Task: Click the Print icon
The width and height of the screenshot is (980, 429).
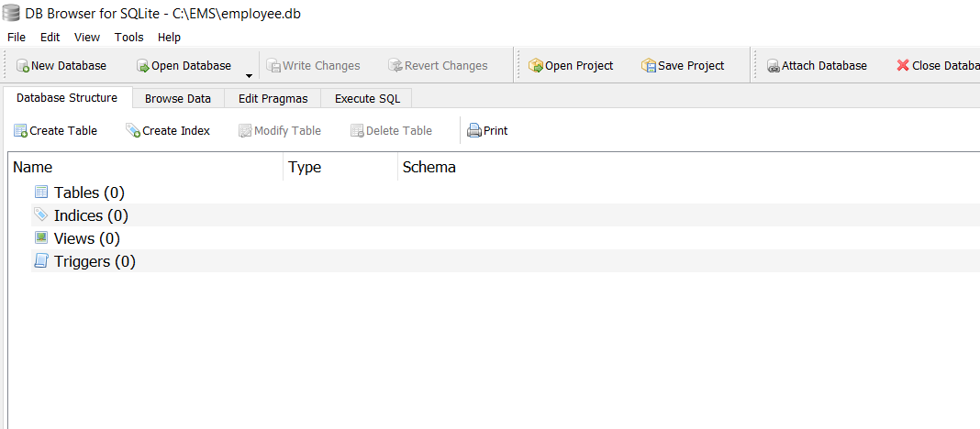Action: pos(474,131)
